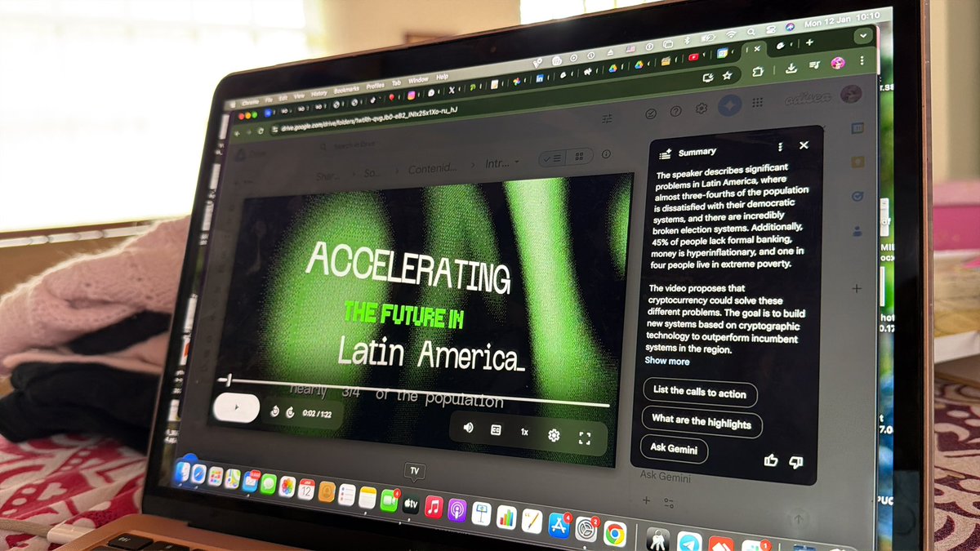Open Drive settings gear

tap(701, 109)
